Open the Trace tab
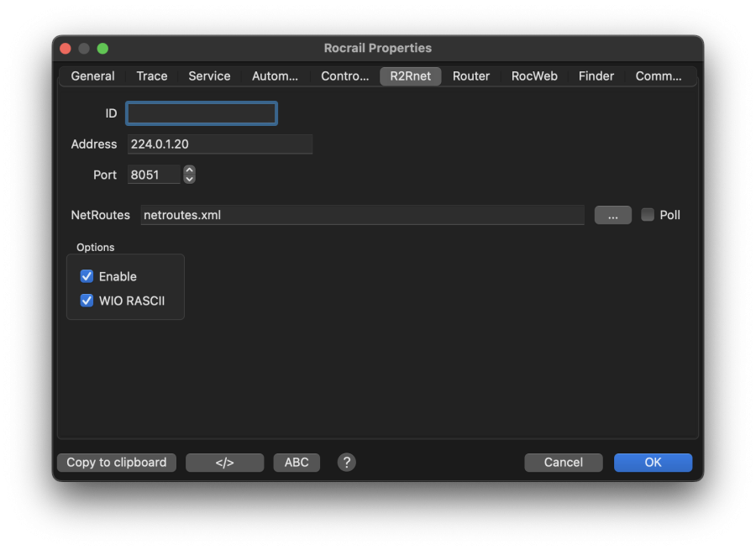This screenshot has width=756, height=550. pyautogui.click(x=152, y=76)
